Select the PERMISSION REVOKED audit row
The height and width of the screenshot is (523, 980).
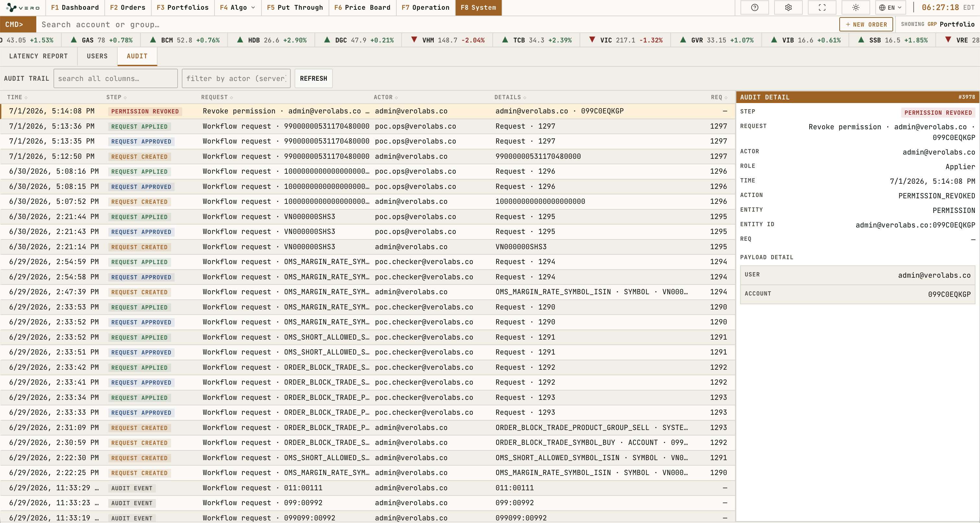tap(368, 111)
